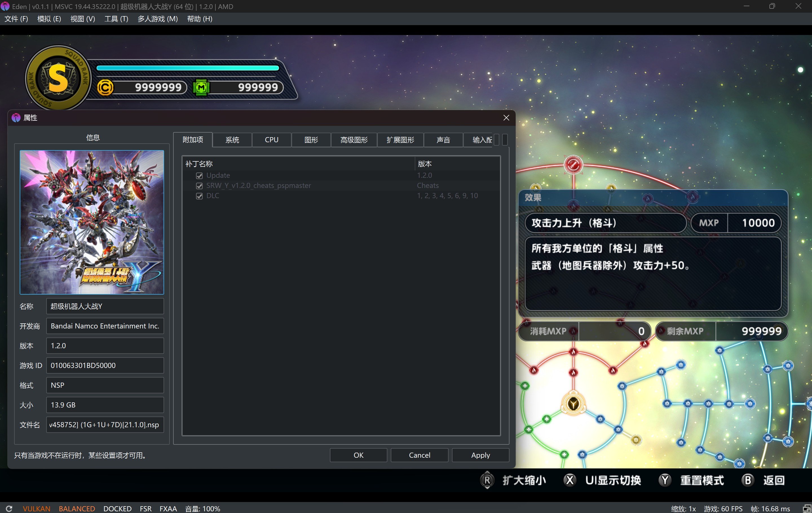Open the 多人游戏 (M) menu
This screenshot has height=513, width=812.
pos(158,19)
